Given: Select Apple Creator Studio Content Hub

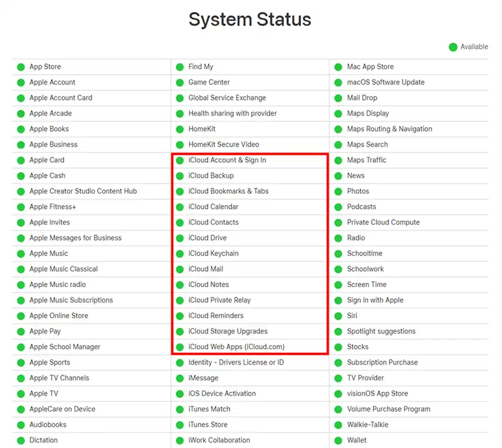Looking at the screenshot, I should (83, 191).
